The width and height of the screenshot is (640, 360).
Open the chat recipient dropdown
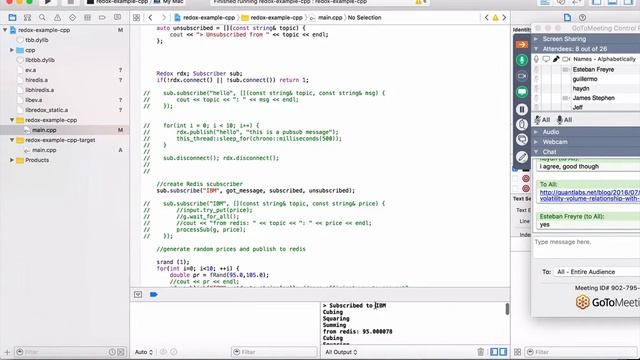(x=597, y=272)
